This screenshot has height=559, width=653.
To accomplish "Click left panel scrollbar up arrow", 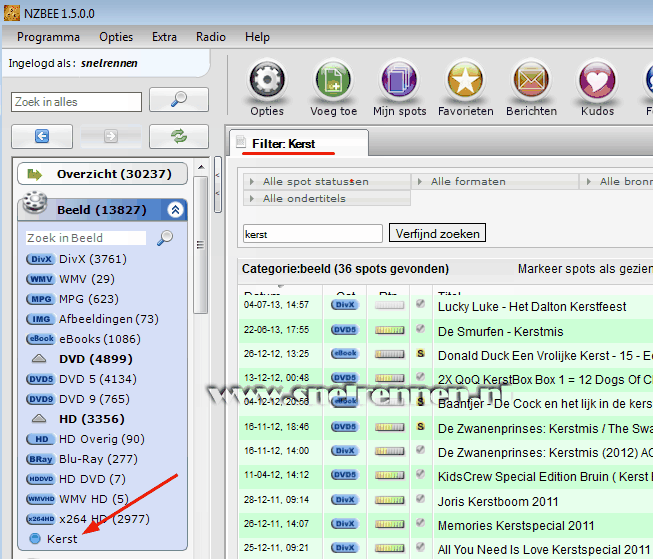I will pyautogui.click(x=201, y=167).
